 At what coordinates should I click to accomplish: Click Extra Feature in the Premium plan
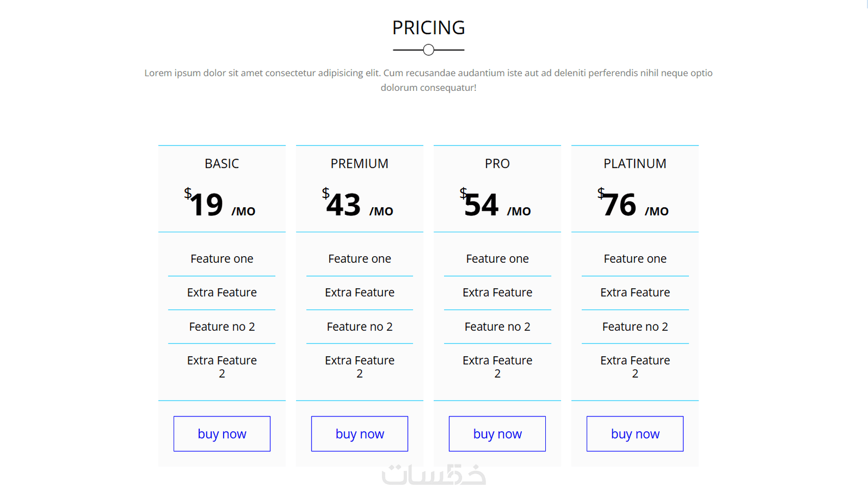[x=359, y=292]
